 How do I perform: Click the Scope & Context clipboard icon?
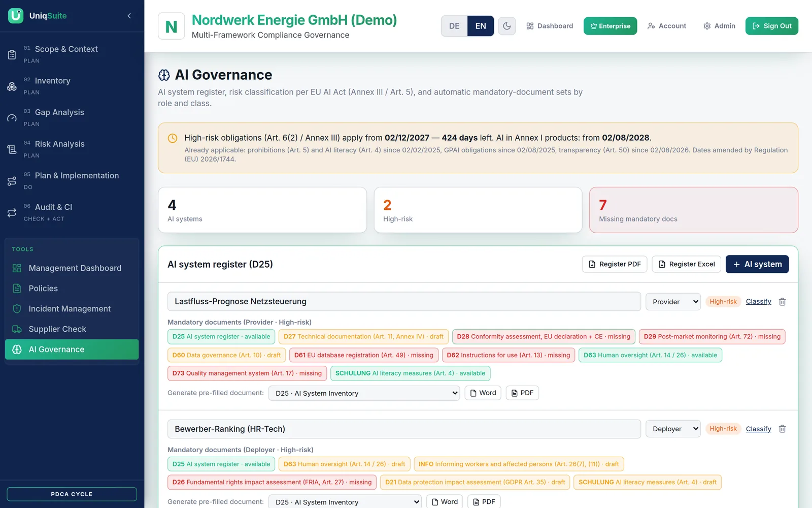pos(12,54)
